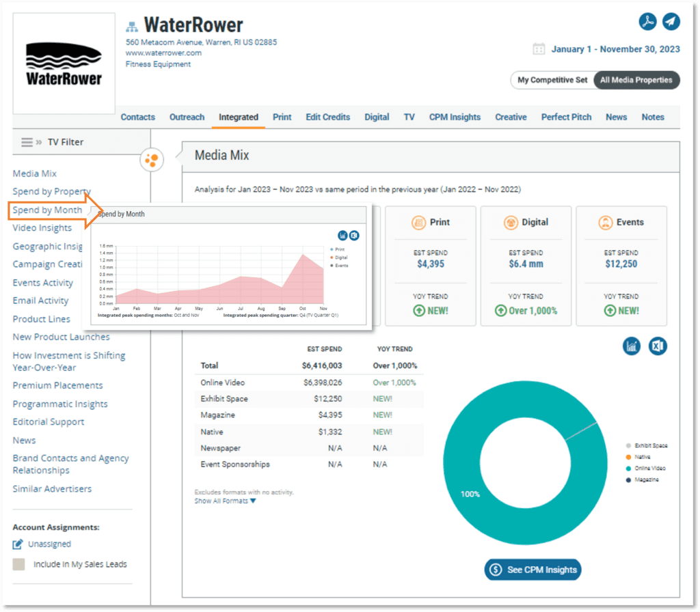700x612 pixels.
Task: Open the Creative tab
Action: tap(511, 117)
